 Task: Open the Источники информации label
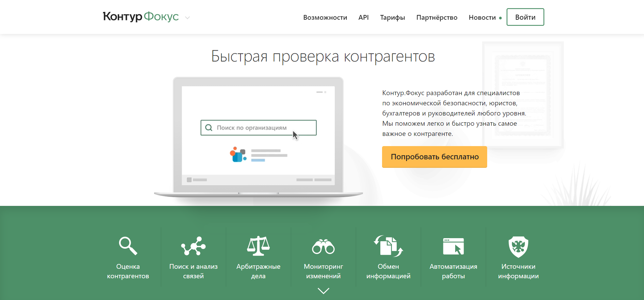pyautogui.click(x=518, y=271)
